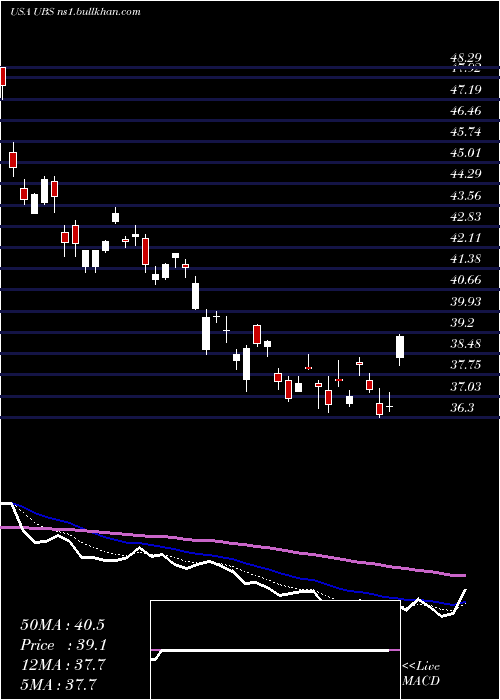Click the 43.56 price level label
Screen dimensions: 500x700
click(466, 196)
